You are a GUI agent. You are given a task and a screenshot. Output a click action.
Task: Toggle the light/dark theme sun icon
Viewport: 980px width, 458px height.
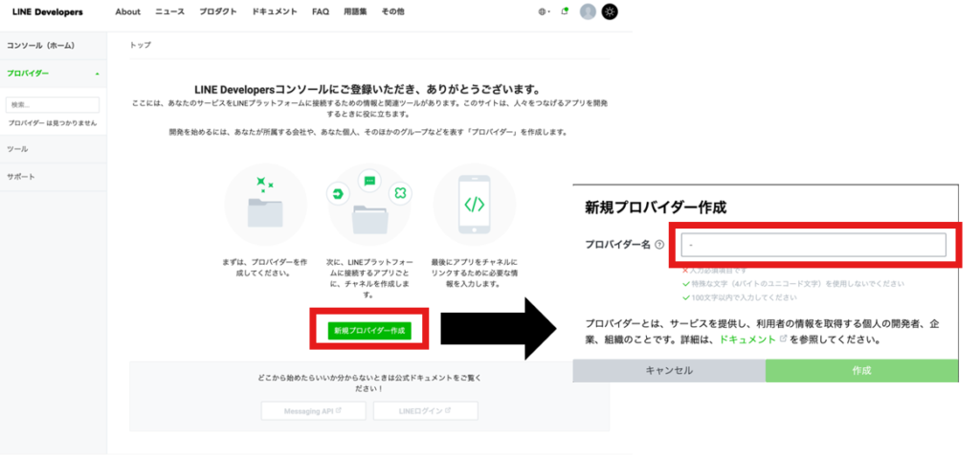click(x=610, y=12)
